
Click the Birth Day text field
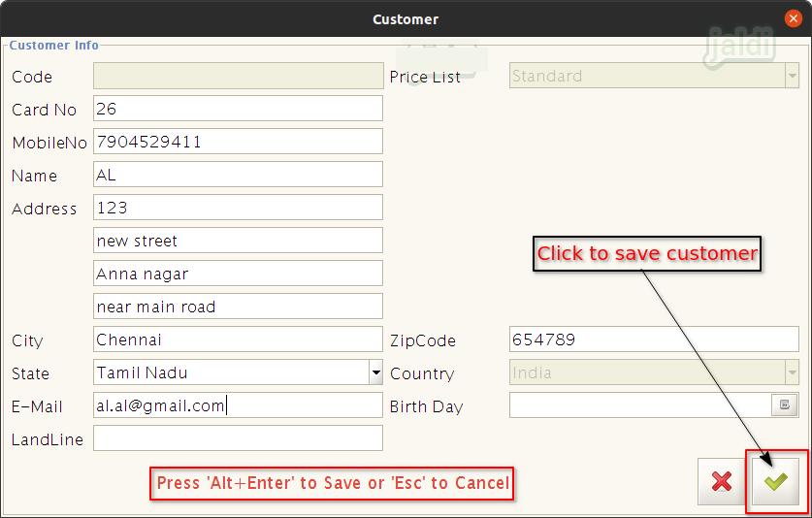pos(640,405)
